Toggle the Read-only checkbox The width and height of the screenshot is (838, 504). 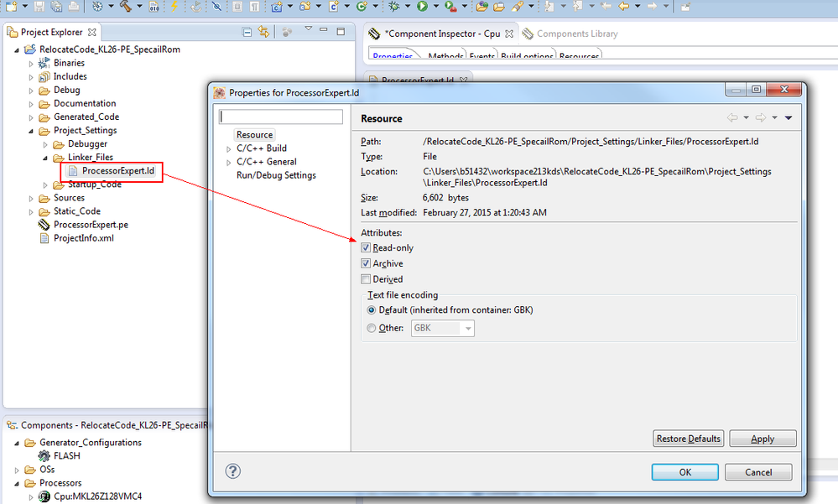pos(366,247)
